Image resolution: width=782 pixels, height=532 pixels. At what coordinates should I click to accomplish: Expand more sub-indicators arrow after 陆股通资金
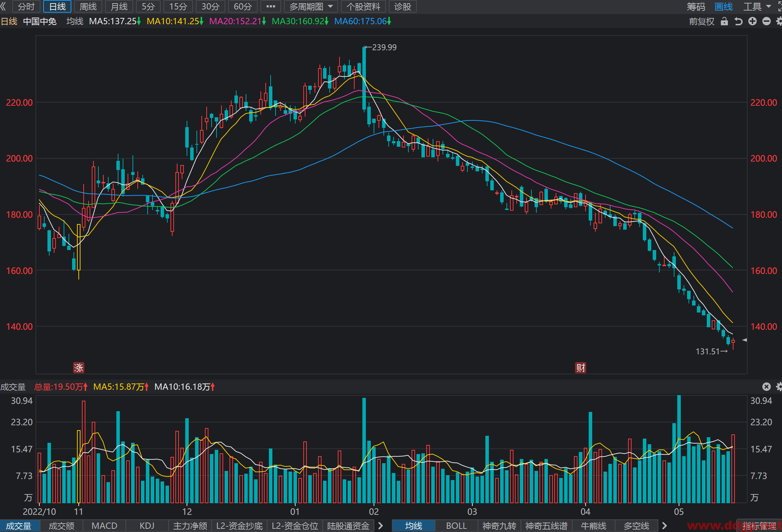[380, 526]
